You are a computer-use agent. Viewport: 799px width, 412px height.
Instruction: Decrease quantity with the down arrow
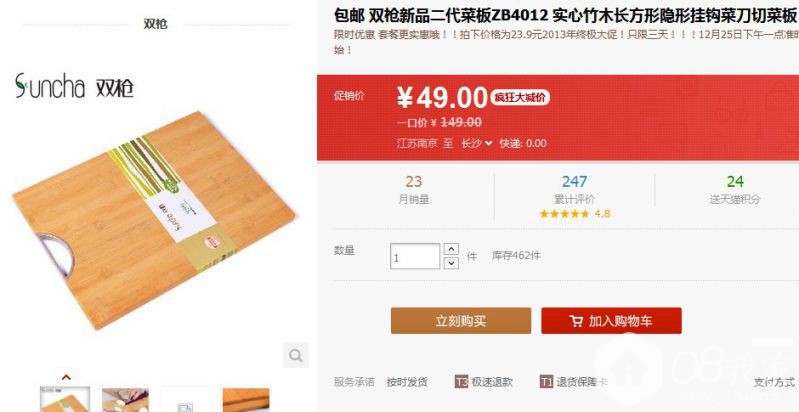(451, 263)
